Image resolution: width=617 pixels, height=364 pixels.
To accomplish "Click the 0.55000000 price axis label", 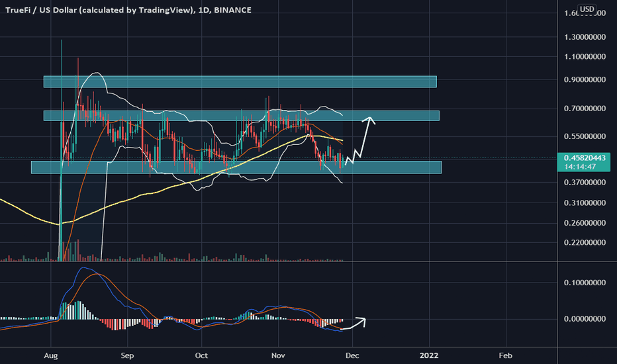I will coord(585,136).
